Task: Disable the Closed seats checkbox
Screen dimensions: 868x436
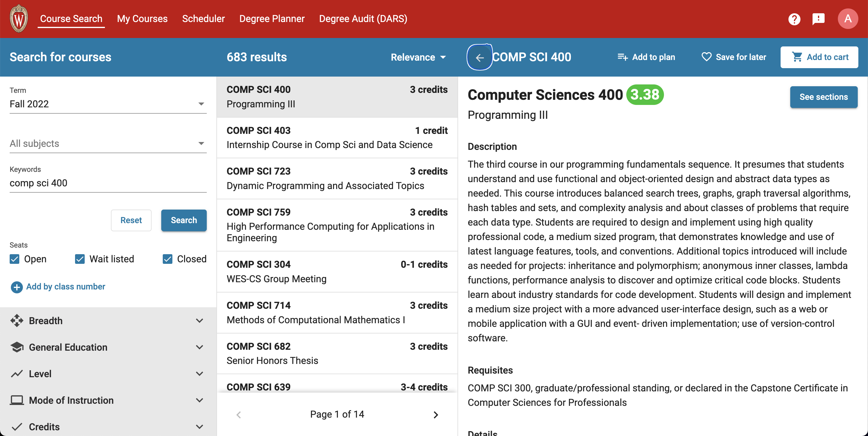Action: (168, 259)
